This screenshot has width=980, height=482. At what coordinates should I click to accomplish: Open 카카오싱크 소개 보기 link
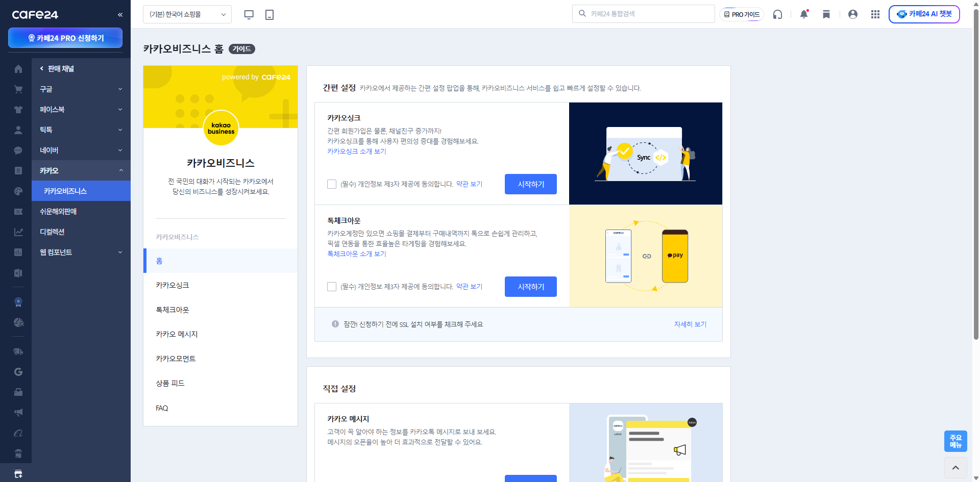tap(357, 151)
